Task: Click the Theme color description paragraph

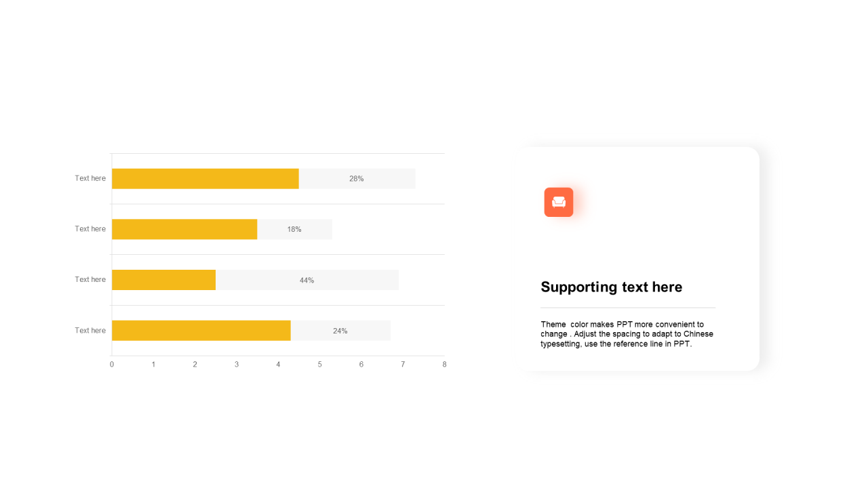Action: (x=627, y=334)
